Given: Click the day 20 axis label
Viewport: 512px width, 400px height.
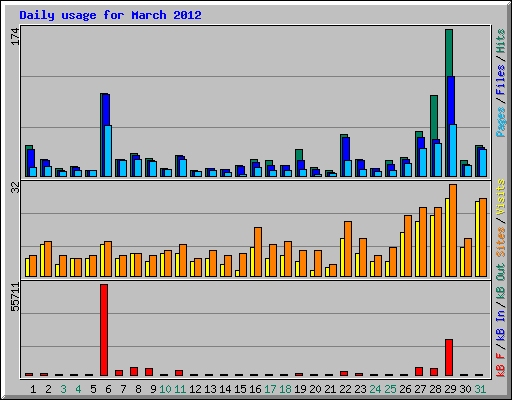Looking at the screenshot, I should [315, 389].
